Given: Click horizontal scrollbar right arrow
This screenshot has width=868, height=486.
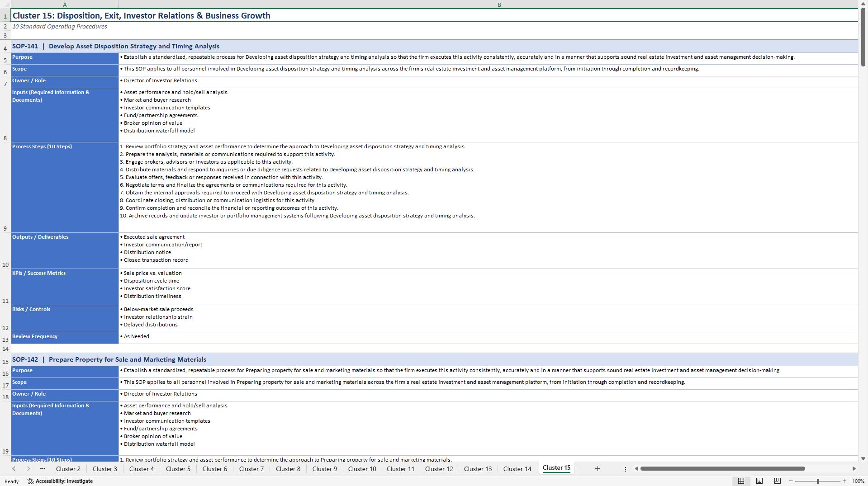Looking at the screenshot, I should click(x=854, y=469).
